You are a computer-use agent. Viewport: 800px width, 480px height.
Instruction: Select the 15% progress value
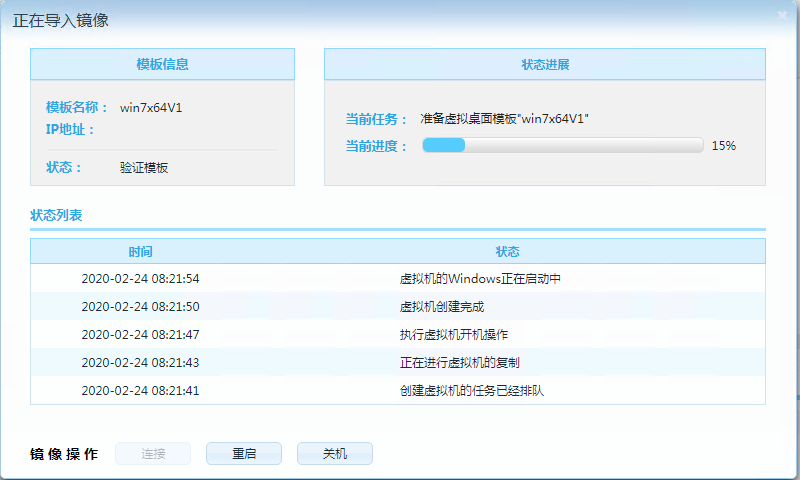[723, 146]
